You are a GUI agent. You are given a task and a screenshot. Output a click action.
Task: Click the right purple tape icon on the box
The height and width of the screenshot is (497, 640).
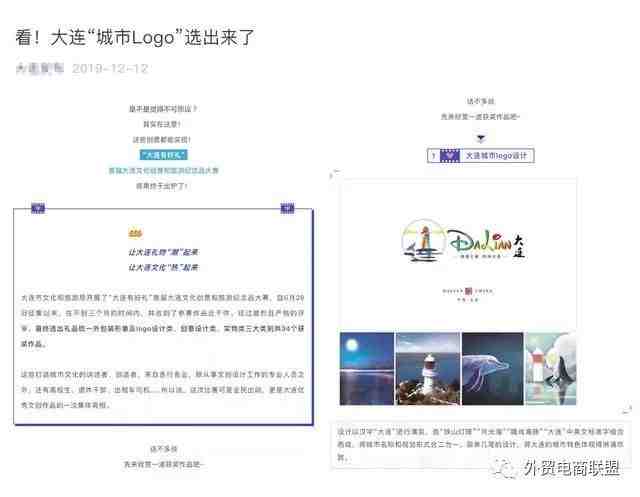pos(287,208)
